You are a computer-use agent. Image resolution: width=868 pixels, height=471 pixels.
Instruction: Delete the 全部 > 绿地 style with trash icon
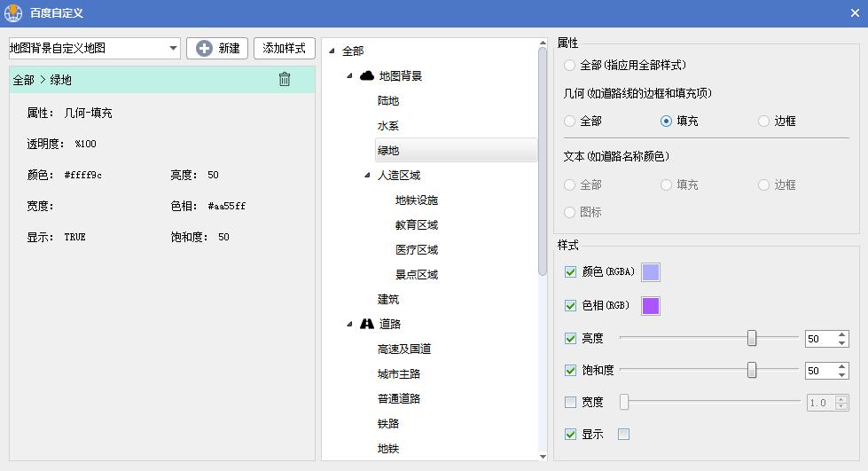tap(284, 79)
